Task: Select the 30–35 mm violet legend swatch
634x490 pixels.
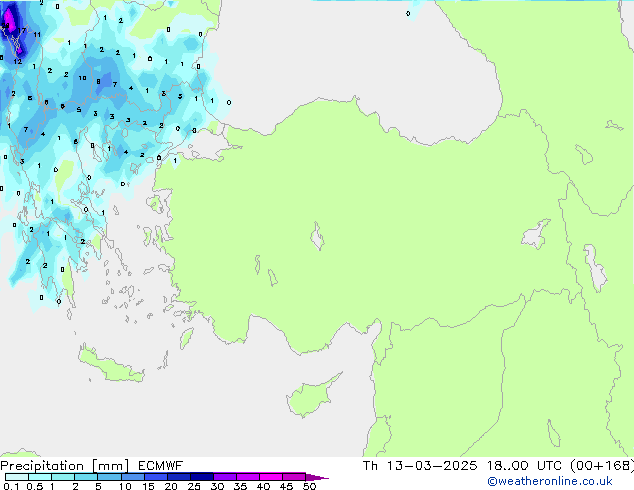Action: coord(224,477)
